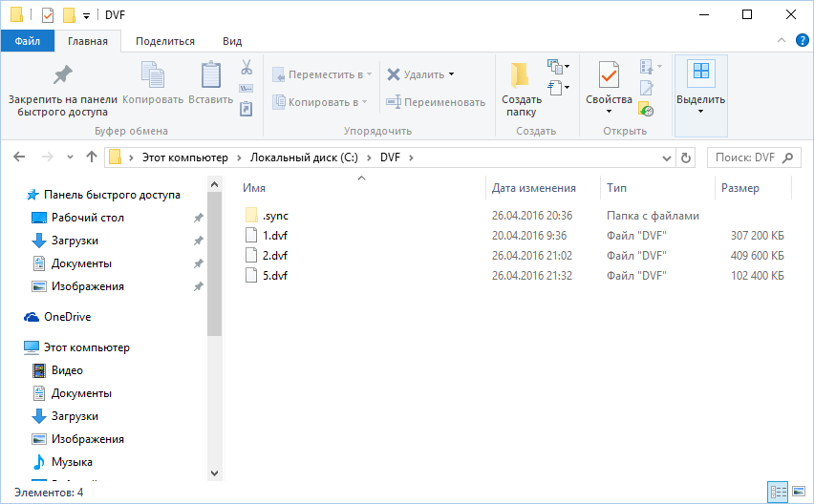The width and height of the screenshot is (814, 504).
Task: Switch to details view in status bar
Action: click(x=778, y=492)
